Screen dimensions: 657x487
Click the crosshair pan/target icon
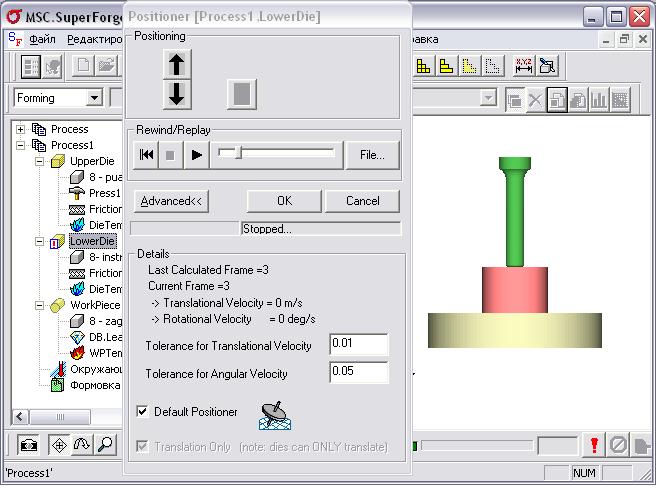(x=59, y=445)
